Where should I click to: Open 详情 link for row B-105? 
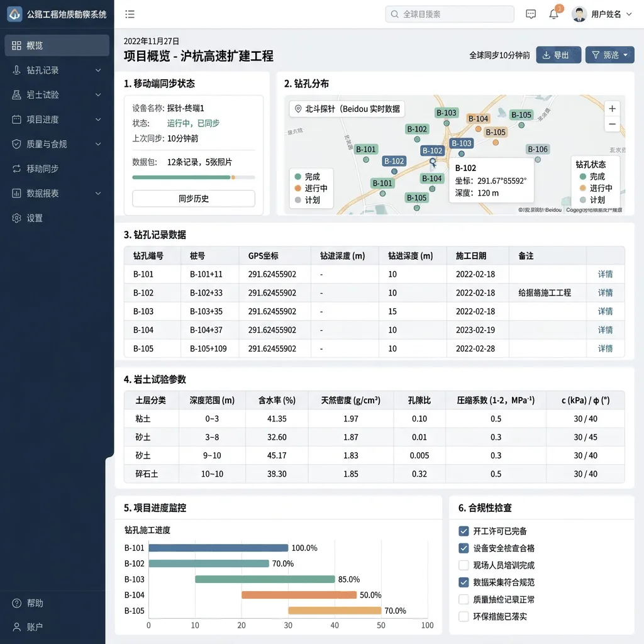(605, 348)
